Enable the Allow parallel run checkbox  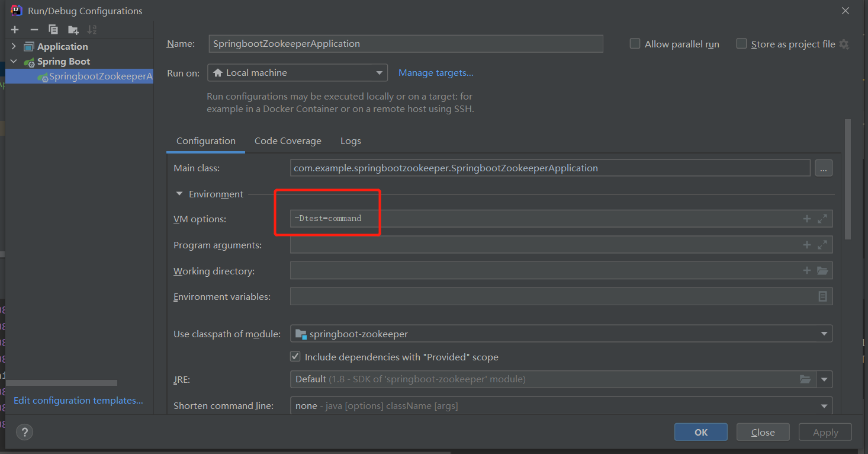pyautogui.click(x=635, y=44)
